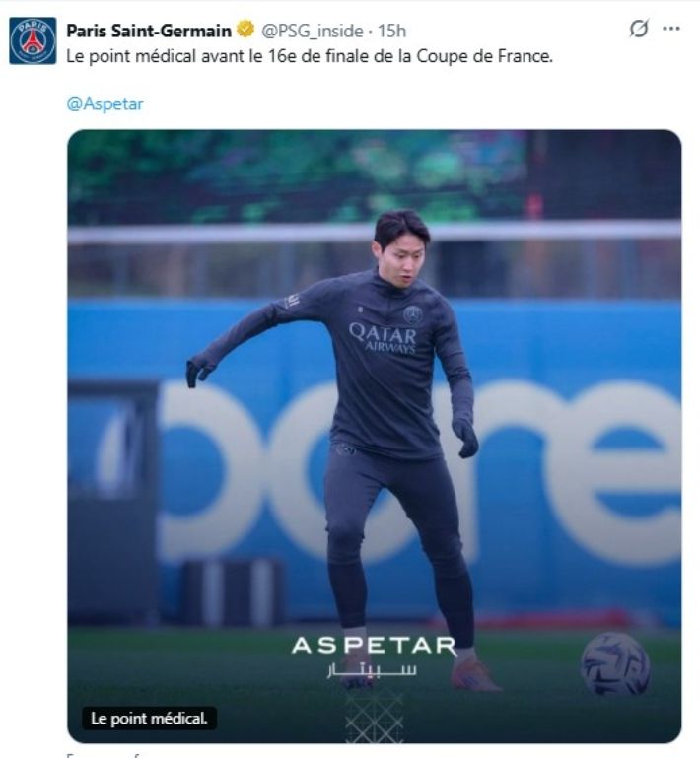
Task: Show the 'Le point médical.' image description badge
Action: (x=148, y=719)
